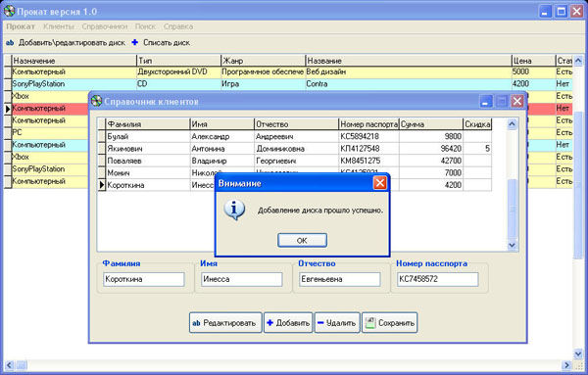Open the Клиенты menu

click(x=59, y=26)
